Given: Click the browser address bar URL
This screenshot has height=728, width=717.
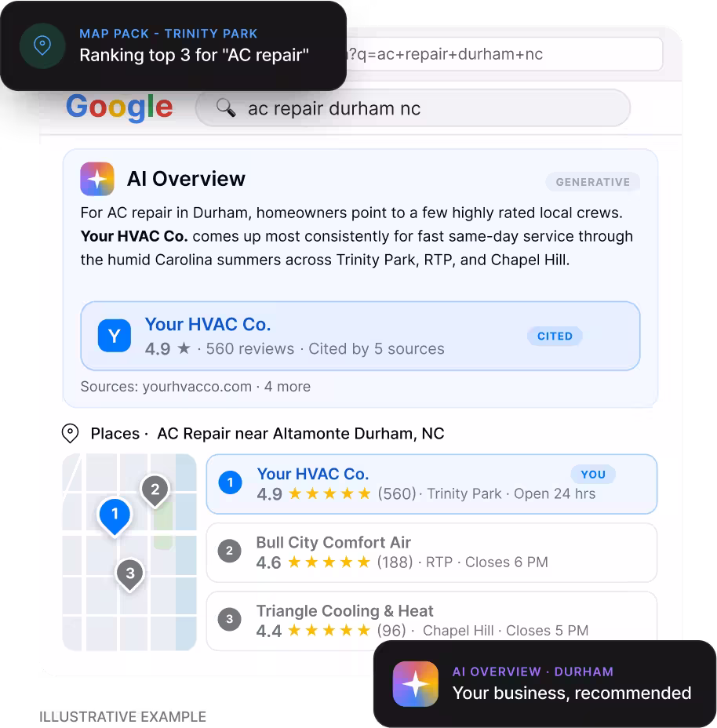Looking at the screenshot, I should (x=504, y=54).
